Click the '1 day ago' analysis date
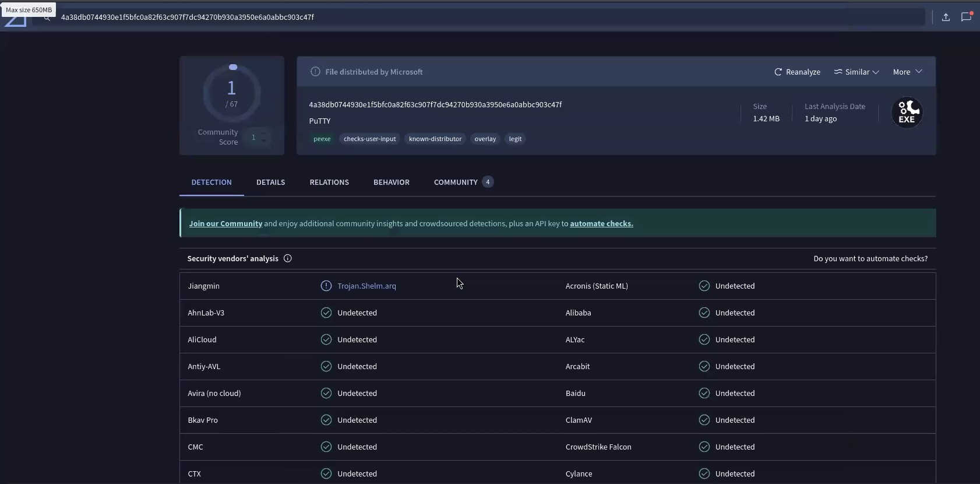The image size is (980, 484). click(x=821, y=118)
